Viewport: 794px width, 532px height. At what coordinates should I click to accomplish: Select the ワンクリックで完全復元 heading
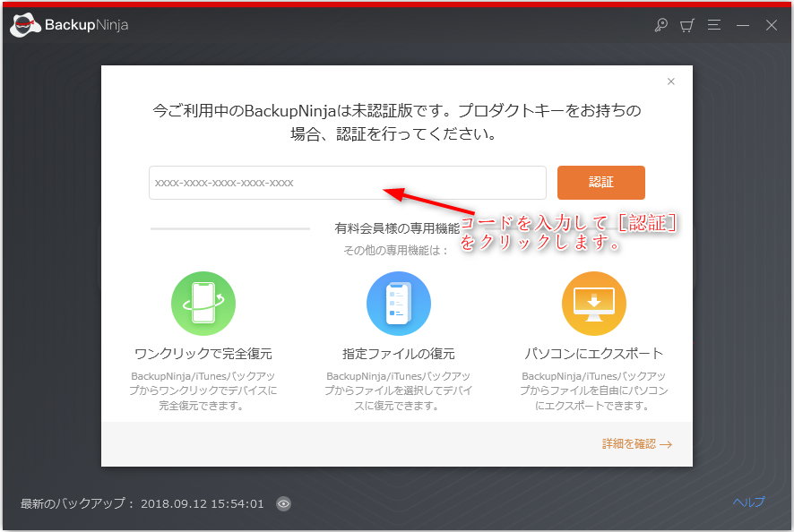203,353
